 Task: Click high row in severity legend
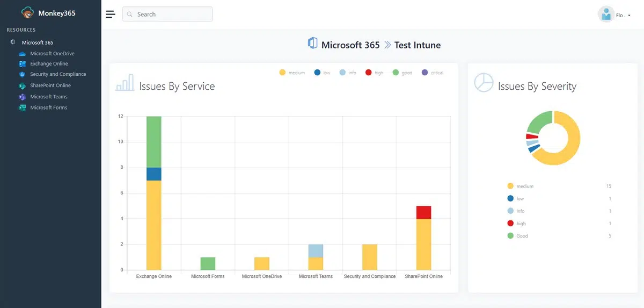(559, 224)
